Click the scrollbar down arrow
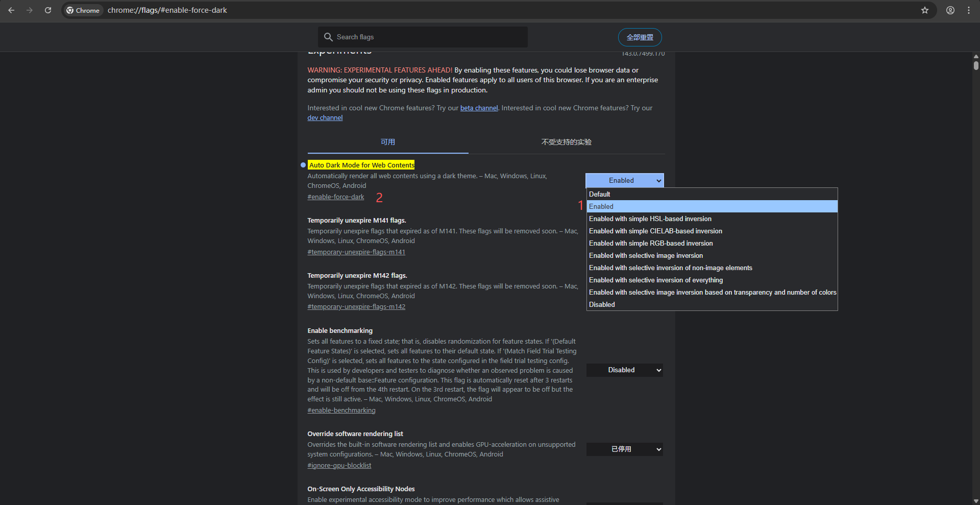This screenshot has width=980, height=505. pos(976,501)
